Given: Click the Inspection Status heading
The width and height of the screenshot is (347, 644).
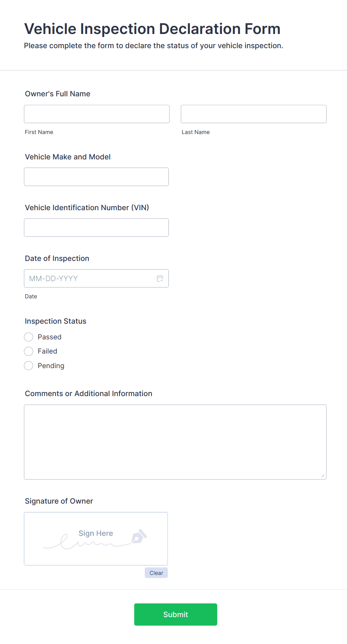Looking at the screenshot, I should point(55,321).
